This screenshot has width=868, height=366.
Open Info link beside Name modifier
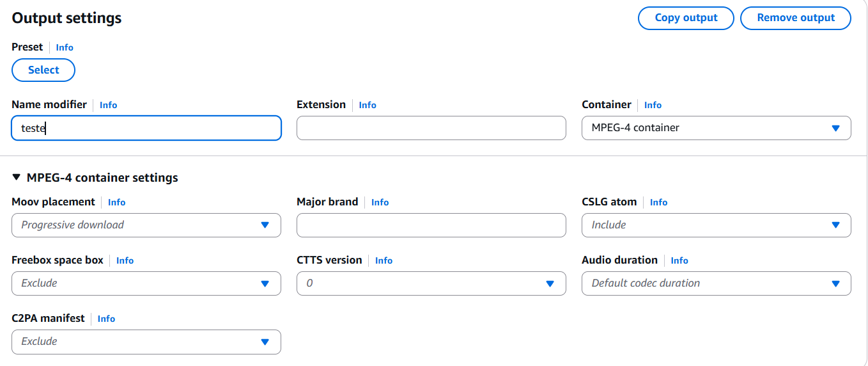[108, 105]
